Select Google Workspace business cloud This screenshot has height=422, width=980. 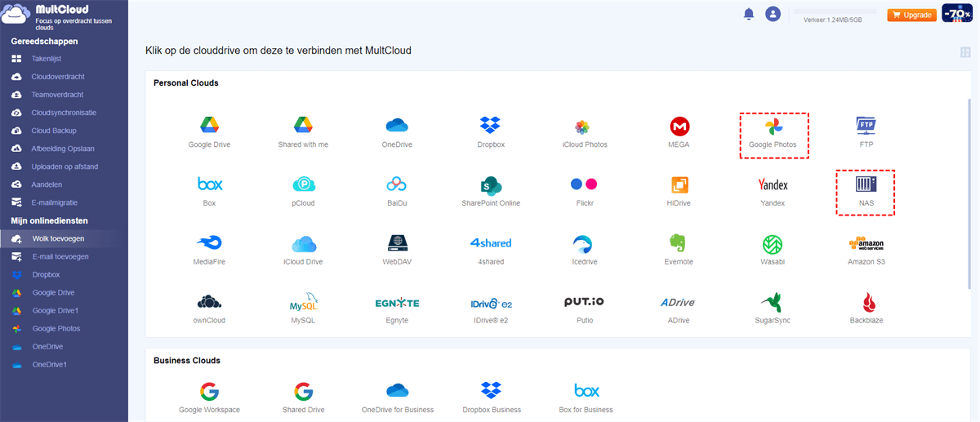coord(209,390)
